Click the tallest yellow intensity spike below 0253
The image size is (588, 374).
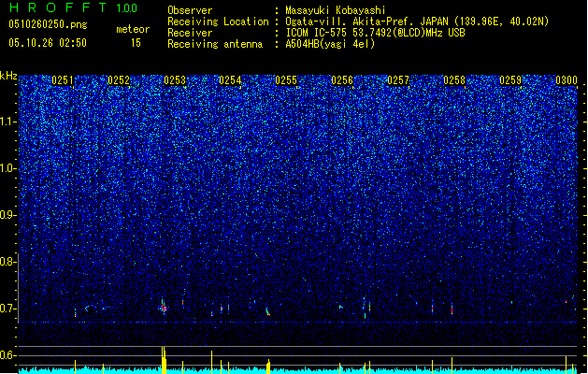164,360
